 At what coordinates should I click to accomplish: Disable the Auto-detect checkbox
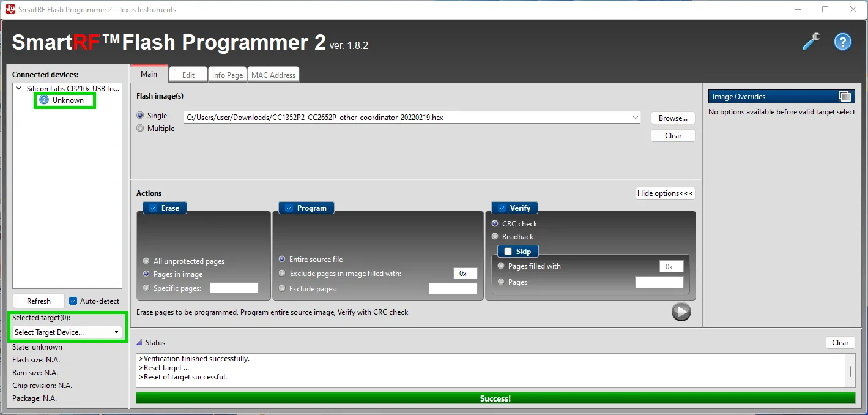coord(73,301)
